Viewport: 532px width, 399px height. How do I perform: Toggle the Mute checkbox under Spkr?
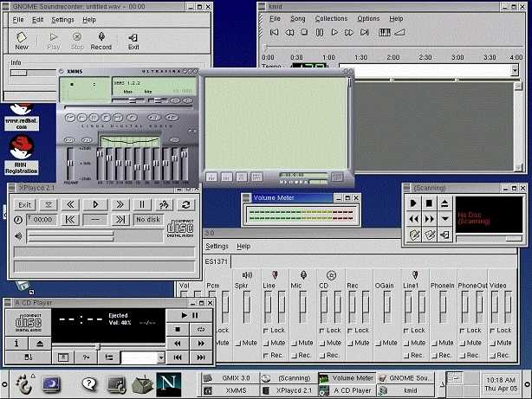[238, 343]
